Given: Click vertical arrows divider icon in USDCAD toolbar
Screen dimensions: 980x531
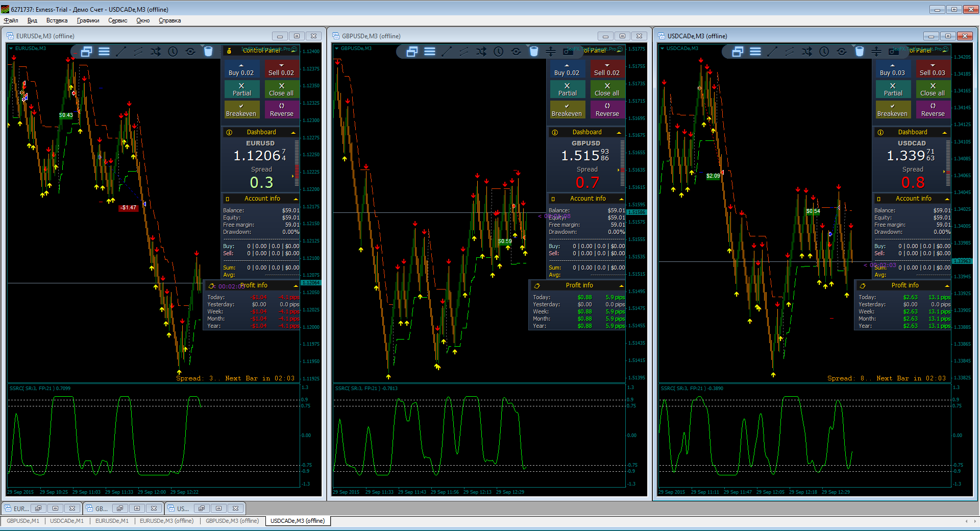Looking at the screenshot, I should point(876,52).
